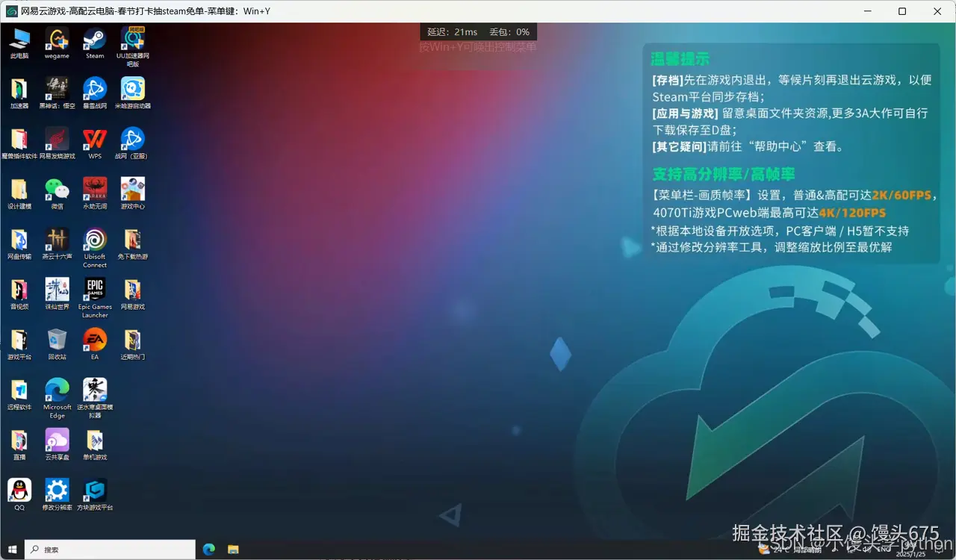This screenshot has width=956, height=560.
Task: Start Epic Games Launcher
Action: pyautogui.click(x=94, y=291)
